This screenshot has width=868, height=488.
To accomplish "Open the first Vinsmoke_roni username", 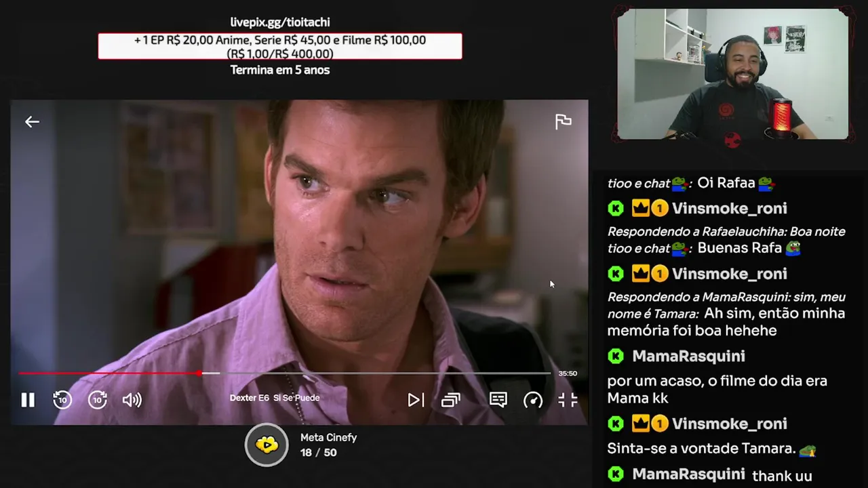I will click(x=730, y=209).
